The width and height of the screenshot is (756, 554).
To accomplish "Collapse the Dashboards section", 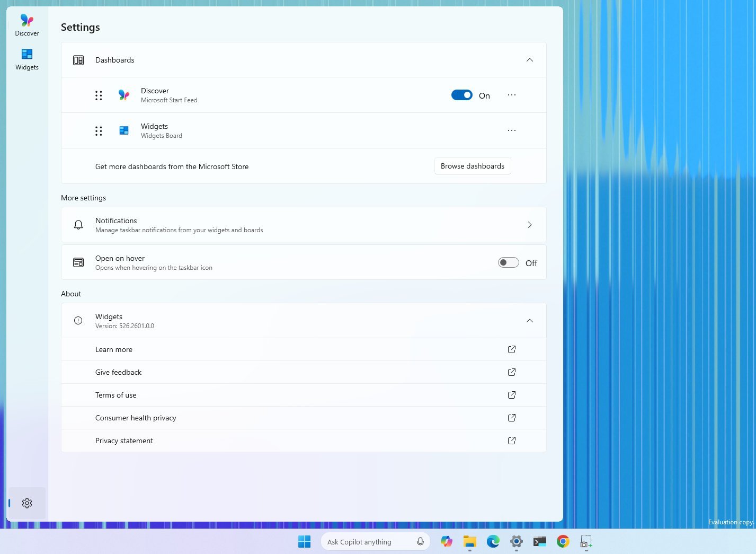I will [x=530, y=60].
